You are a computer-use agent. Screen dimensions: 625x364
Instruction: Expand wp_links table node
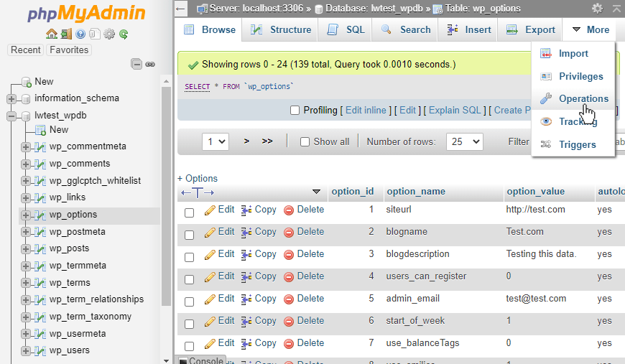click(26, 198)
